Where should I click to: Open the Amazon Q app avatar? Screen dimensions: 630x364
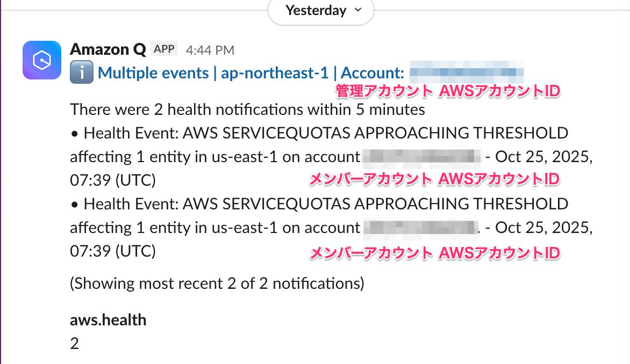tap(42, 60)
